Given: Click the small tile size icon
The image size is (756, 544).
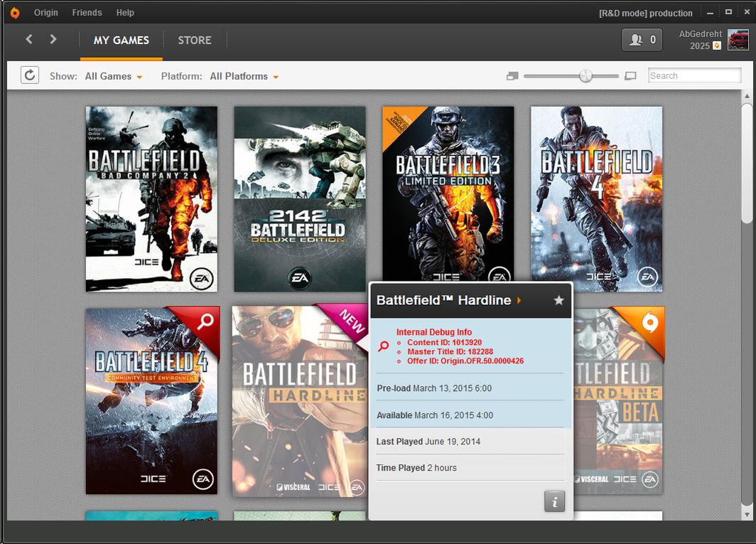Looking at the screenshot, I should pyautogui.click(x=512, y=76).
